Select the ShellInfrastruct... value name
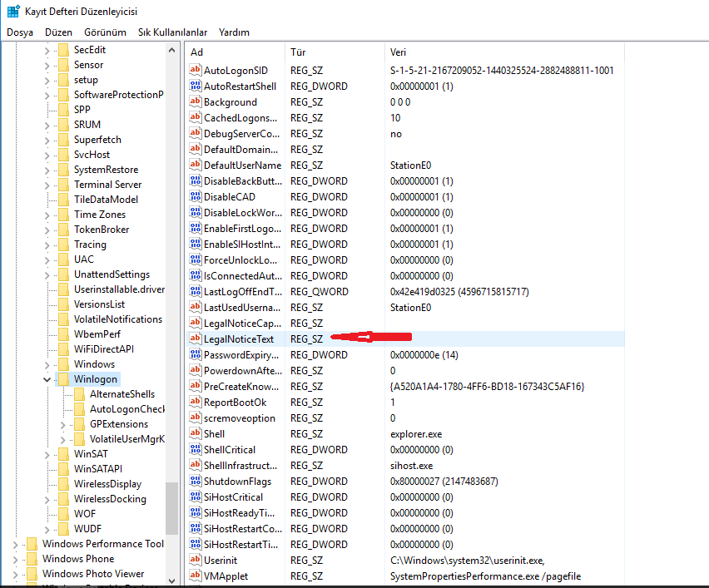Image resolution: width=709 pixels, height=588 pixels. pyautogui.click(x=240, y=466)
